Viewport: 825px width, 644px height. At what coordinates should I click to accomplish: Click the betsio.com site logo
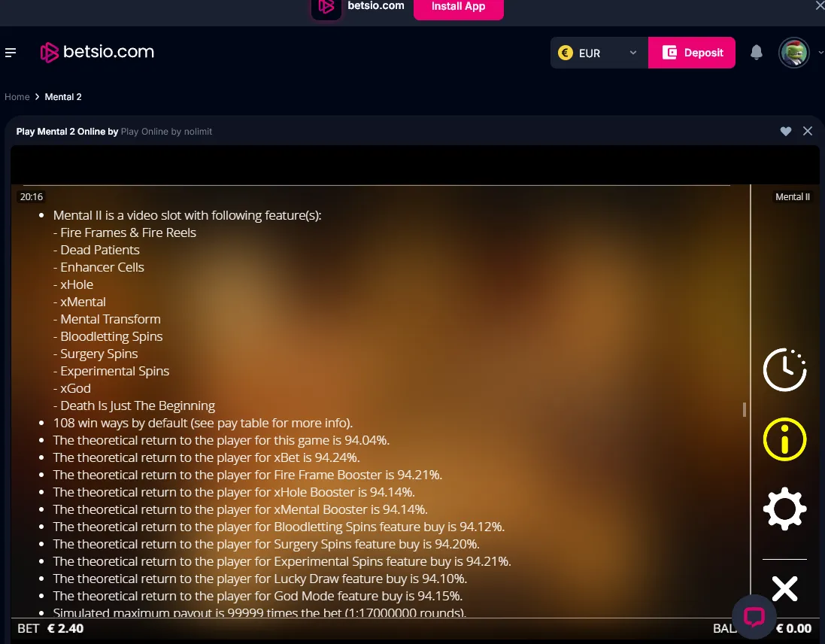pos(97,52)
